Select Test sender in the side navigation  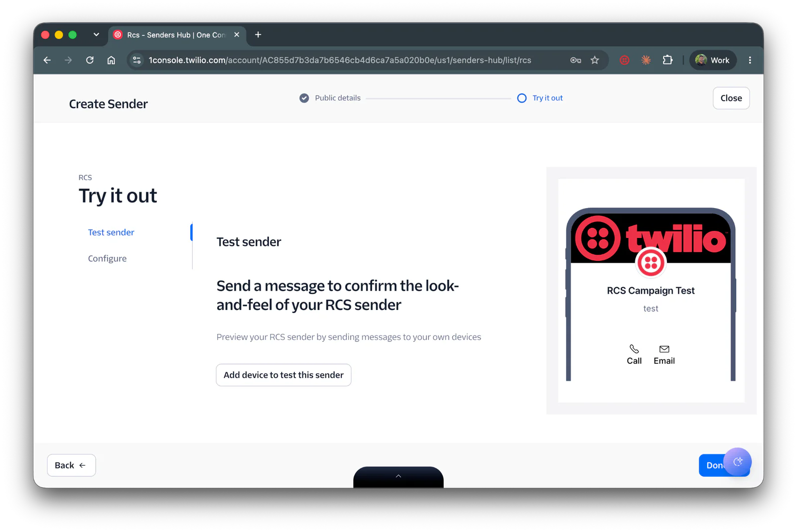coord(111,232)
